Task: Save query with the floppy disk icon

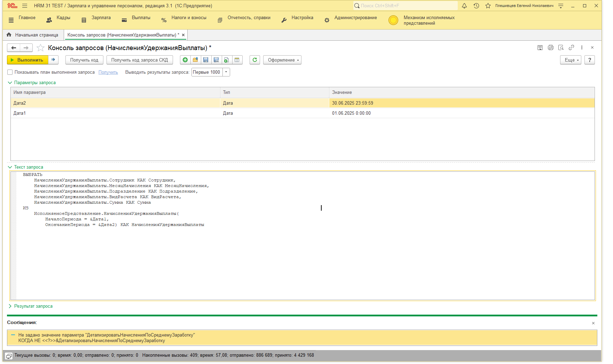Action: 206,60
